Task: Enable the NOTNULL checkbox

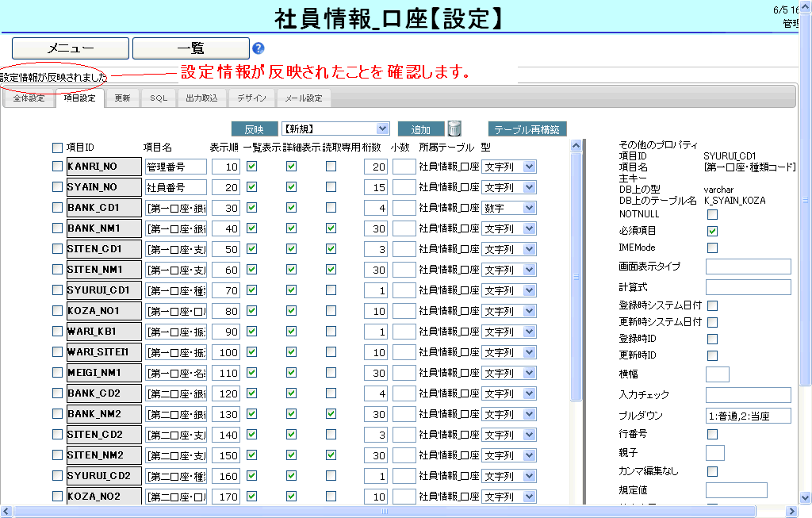Action: 712,214
